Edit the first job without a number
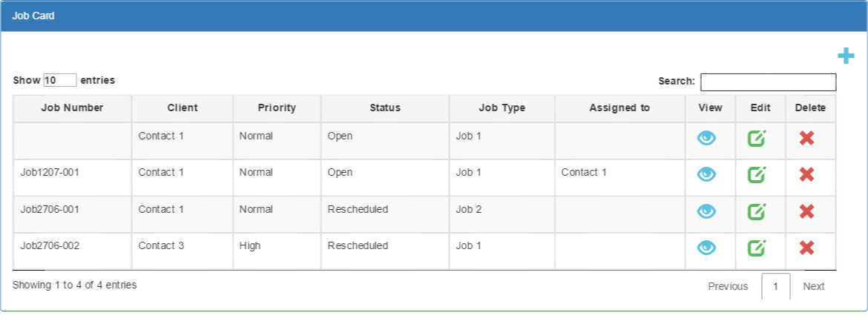 (757, 139)
